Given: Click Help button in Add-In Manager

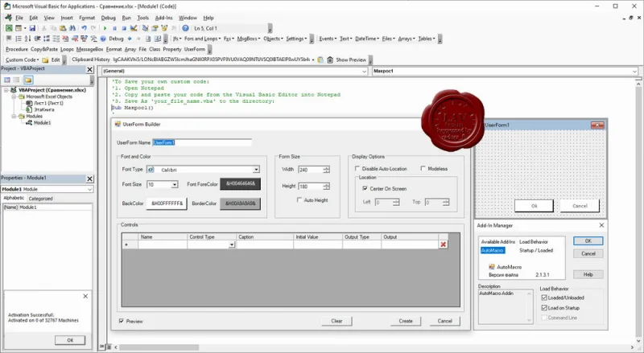Looking at the screenshot, I should 588,275.
